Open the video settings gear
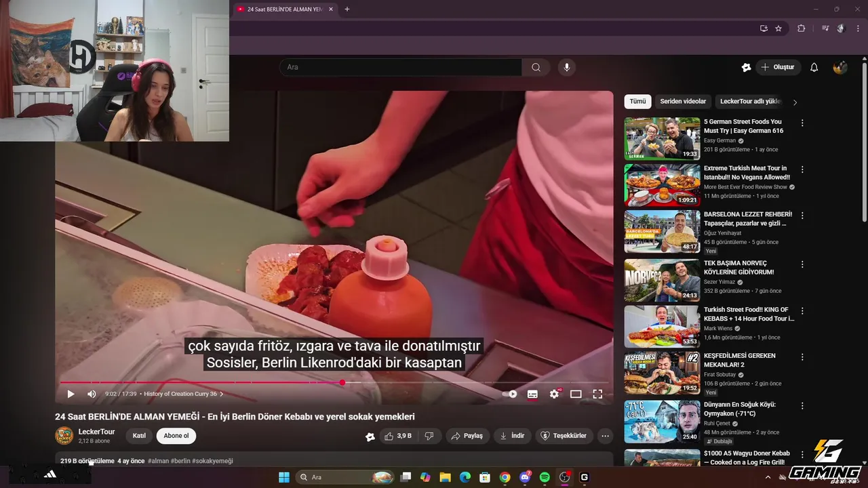The image size is (868, 488). click(554, 394)
